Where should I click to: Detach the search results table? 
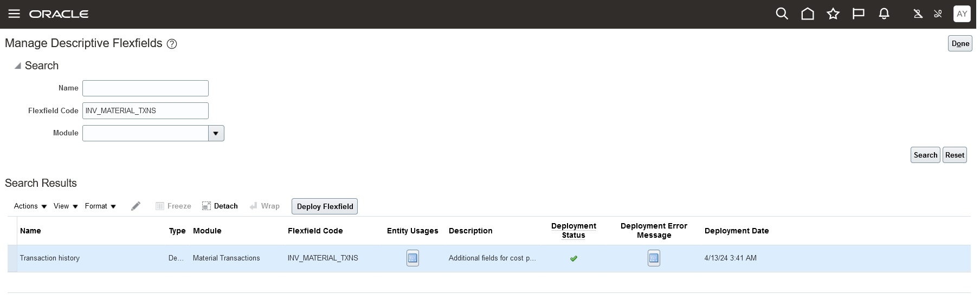(220, 206)
